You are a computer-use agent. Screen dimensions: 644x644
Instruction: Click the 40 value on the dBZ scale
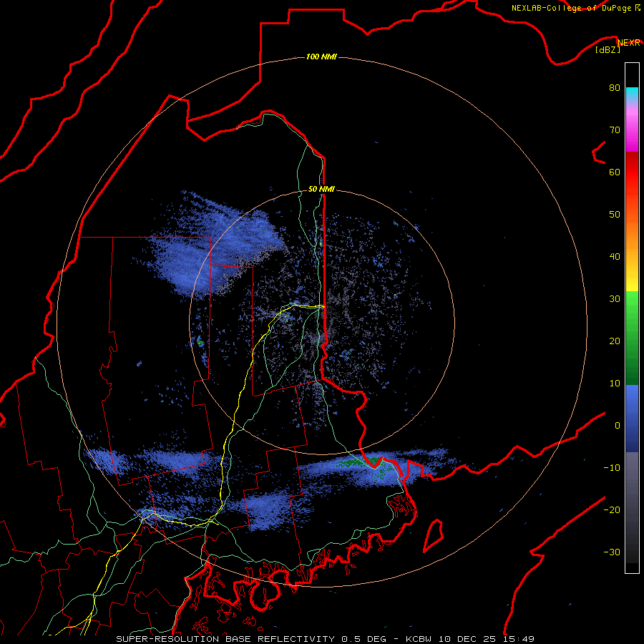pos(615,257)
